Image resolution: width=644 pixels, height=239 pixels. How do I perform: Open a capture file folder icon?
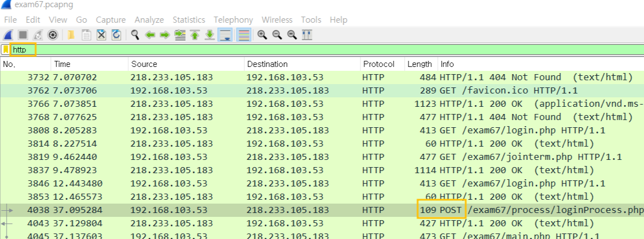point(71,35)
